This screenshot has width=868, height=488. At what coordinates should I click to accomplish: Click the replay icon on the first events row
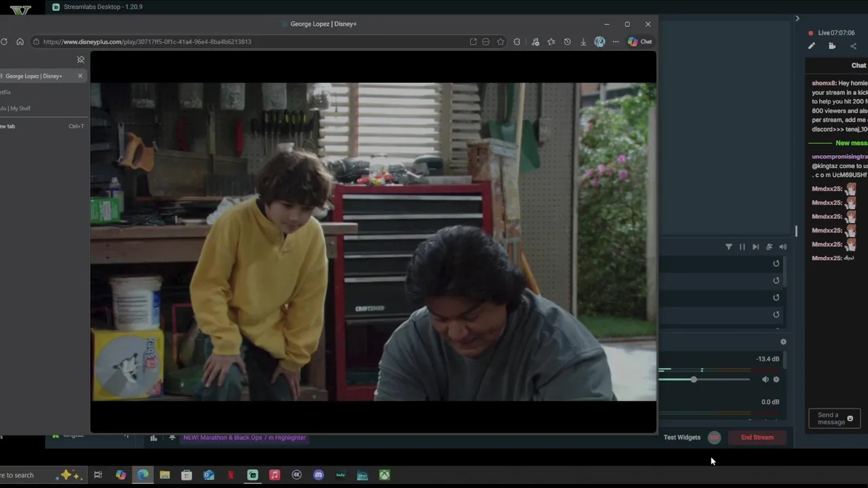coord(776,264)
